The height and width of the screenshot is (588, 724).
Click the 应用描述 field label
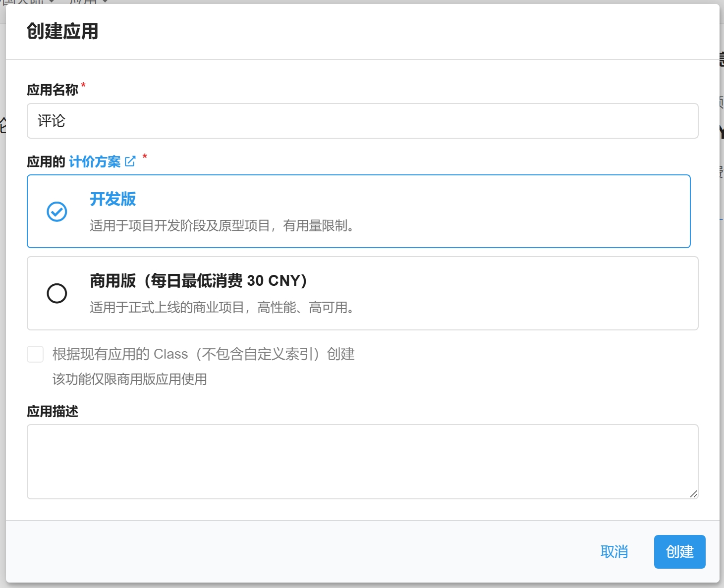(x=53, y=412)
